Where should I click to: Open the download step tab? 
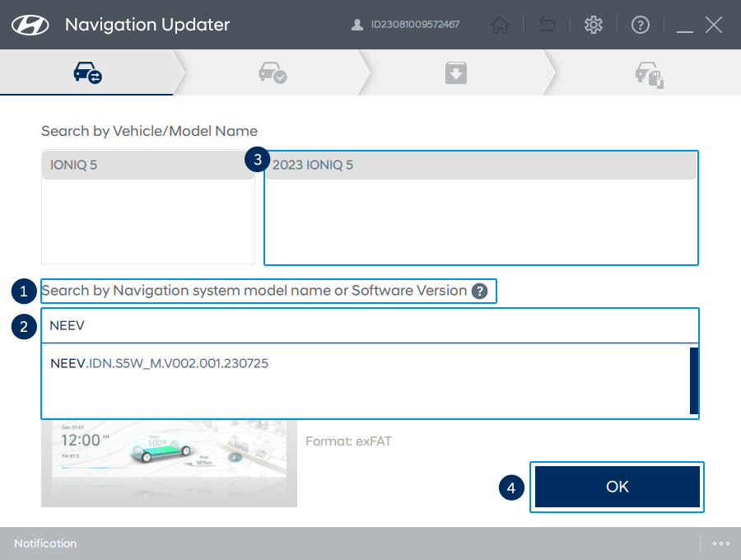point(456,74)
